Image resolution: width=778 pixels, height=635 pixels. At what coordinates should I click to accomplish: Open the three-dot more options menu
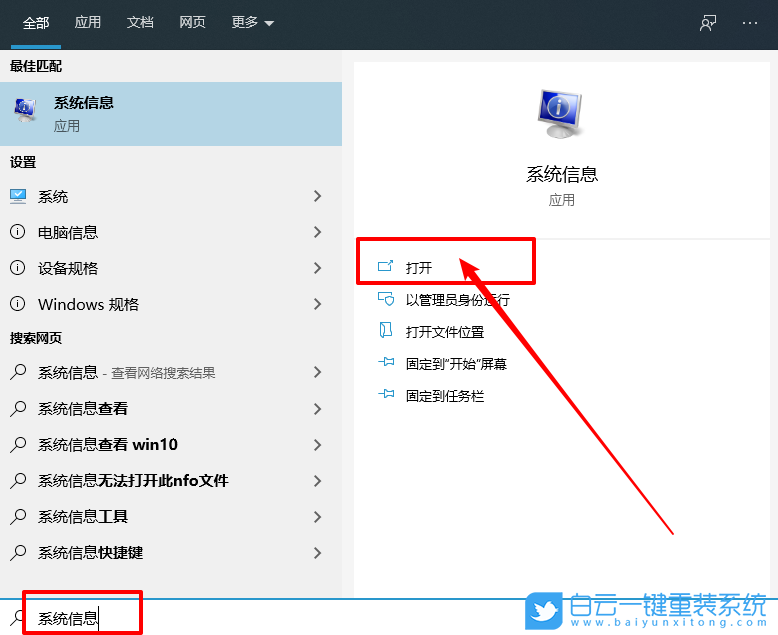point(750,23)
